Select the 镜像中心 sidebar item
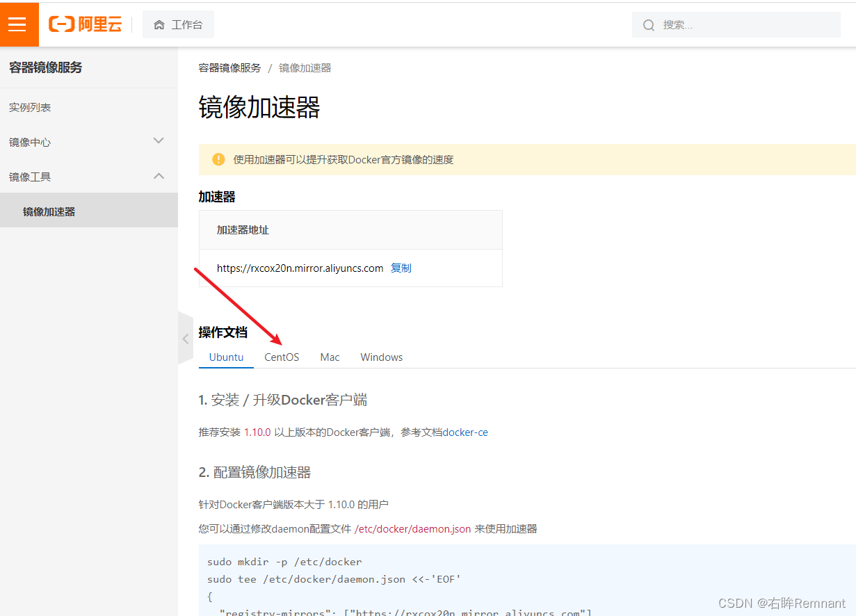856x616 pixels. (30, 142)
